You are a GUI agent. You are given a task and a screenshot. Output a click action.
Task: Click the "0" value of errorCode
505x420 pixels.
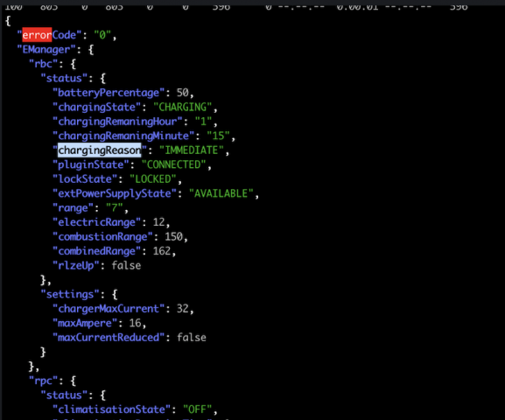point(102,35)
